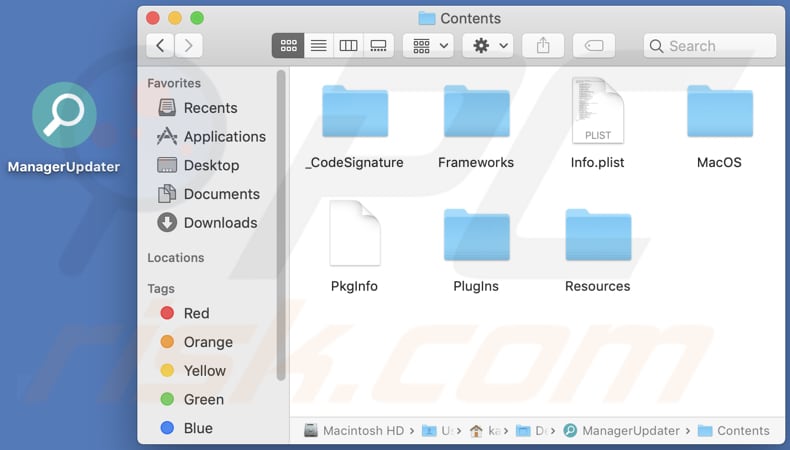Click the Locations section header
This screenshot has width=790, height=450.
click(176, 258)
